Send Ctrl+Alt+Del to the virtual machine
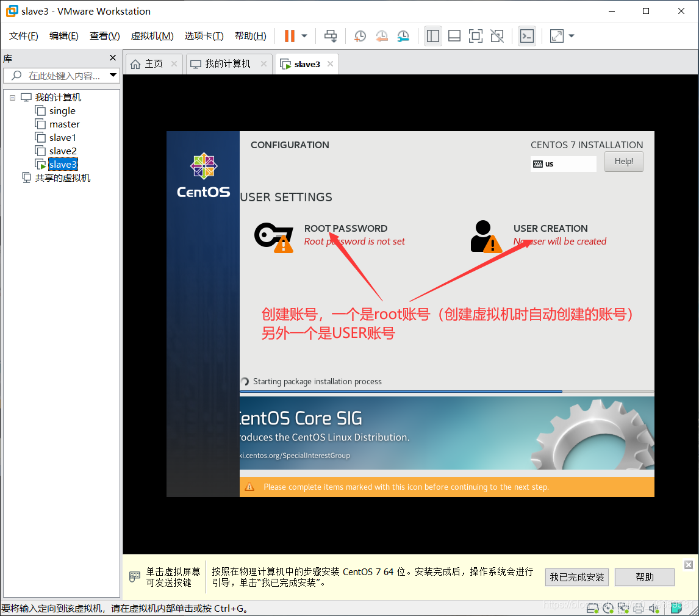 pos(331,36)
